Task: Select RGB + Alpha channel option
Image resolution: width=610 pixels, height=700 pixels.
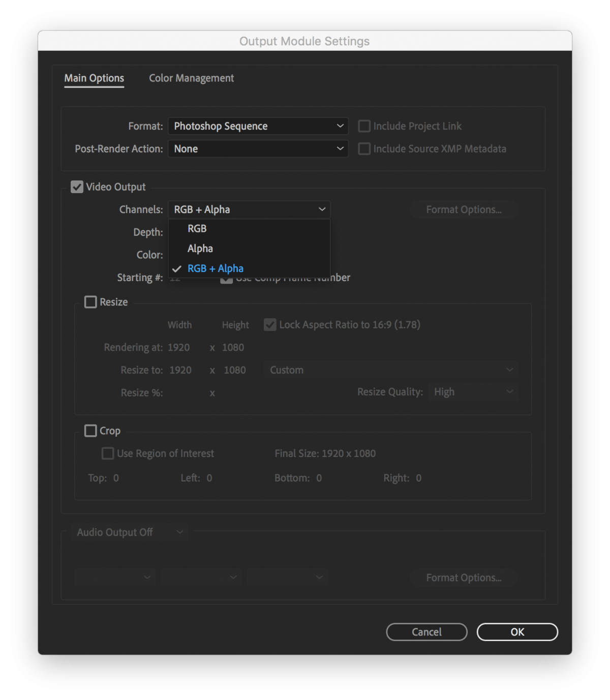Action: 215,268
